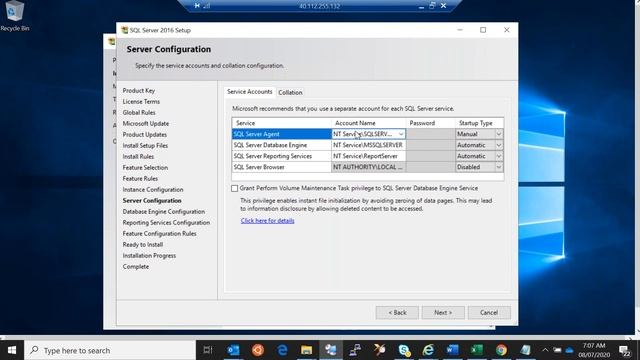Open Database Engine startup type dropdown

499,145
